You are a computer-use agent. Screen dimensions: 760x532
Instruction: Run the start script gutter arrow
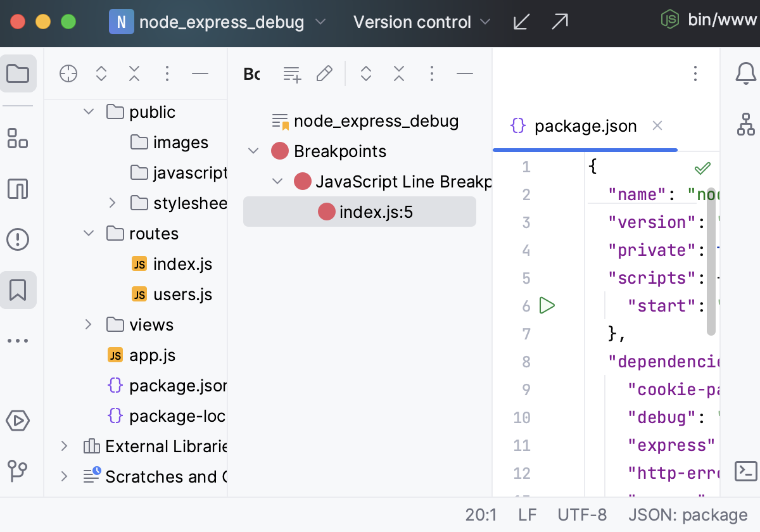(x=547, y=306)
